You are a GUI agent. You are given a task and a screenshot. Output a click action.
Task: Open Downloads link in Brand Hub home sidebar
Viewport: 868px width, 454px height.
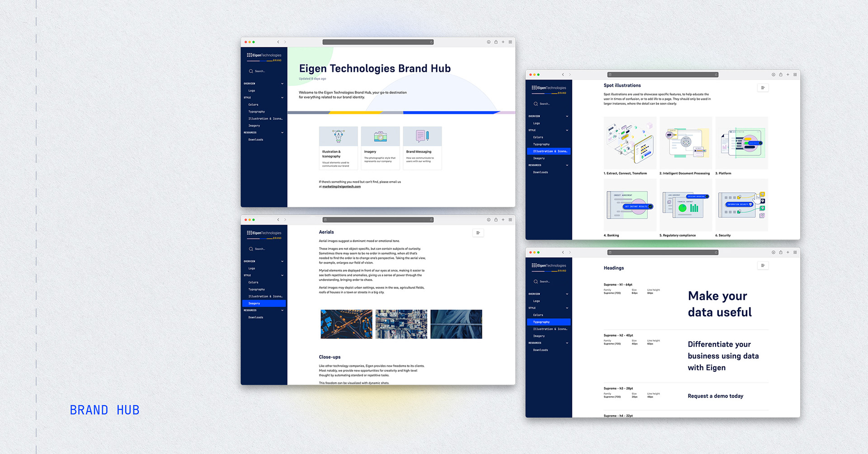point(255,140)
